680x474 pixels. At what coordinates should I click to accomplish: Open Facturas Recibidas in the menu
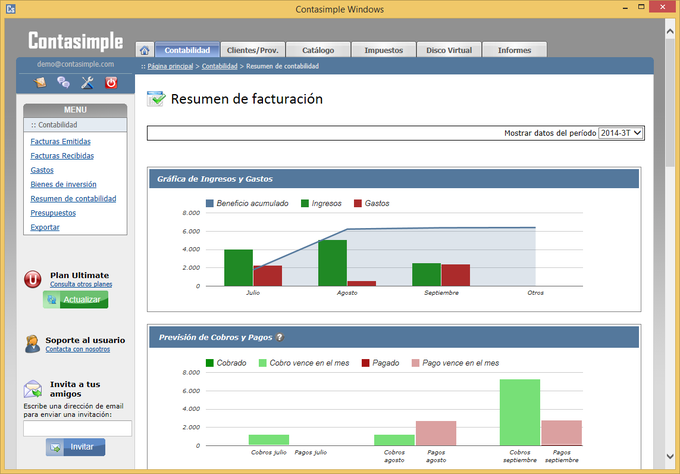[x=62, y=156]
